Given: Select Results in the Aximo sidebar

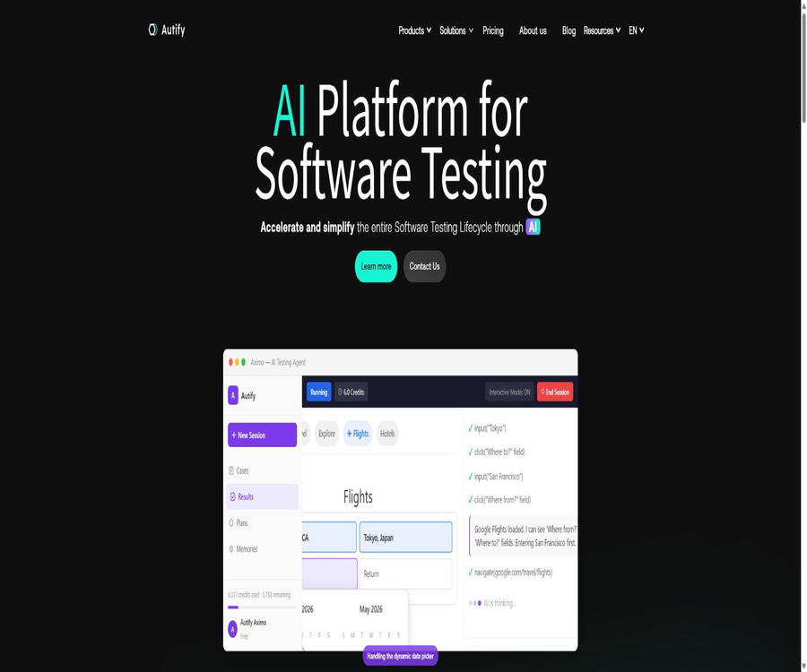Looking at the screenshot, I should (262, 496).
